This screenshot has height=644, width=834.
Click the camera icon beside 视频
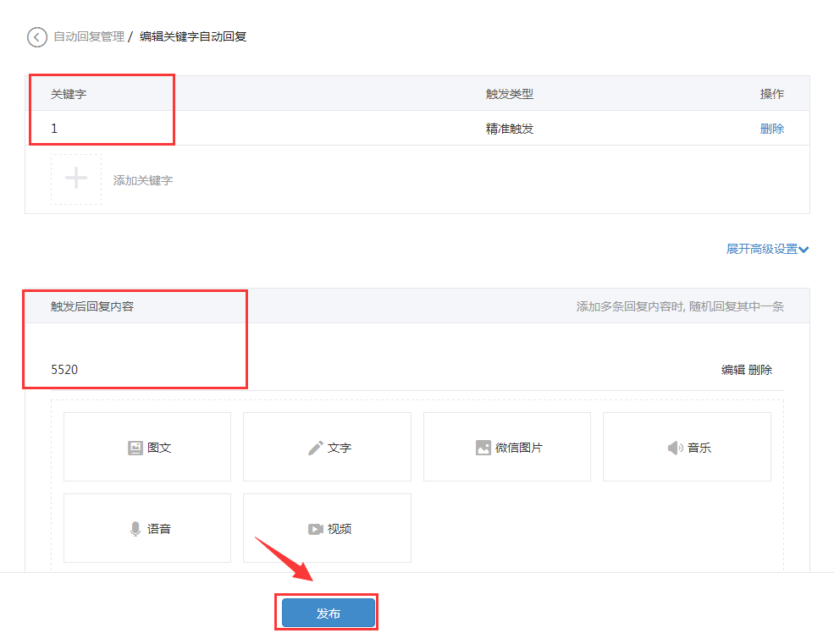(x=316, y=529)
